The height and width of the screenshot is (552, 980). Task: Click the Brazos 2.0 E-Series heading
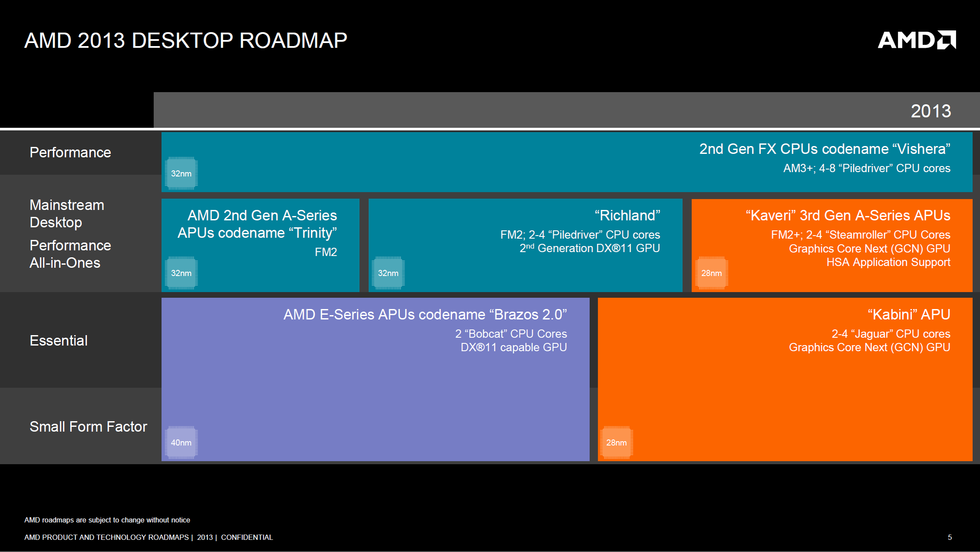[x=425, y=315]
